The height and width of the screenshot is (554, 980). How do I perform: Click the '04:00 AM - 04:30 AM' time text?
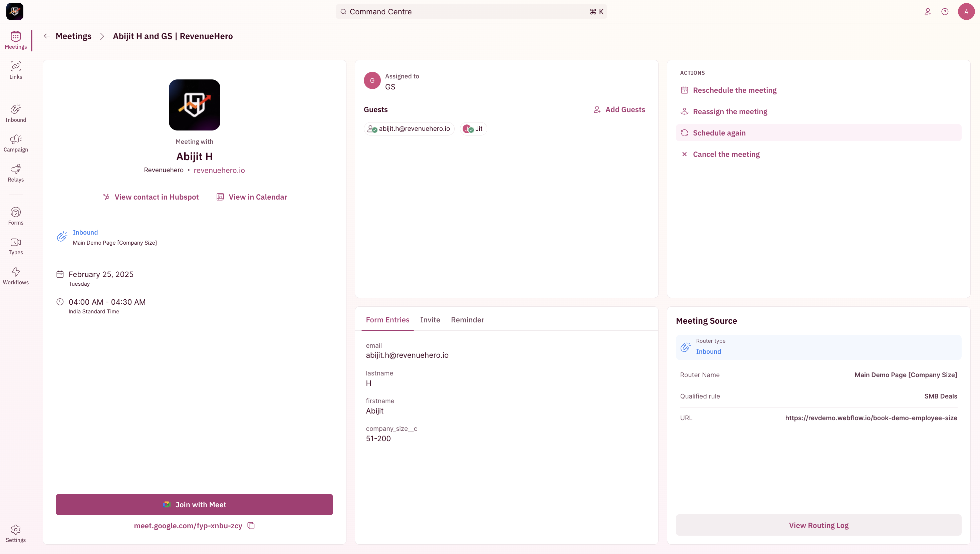pyautogui.click(x=107, y=302)
